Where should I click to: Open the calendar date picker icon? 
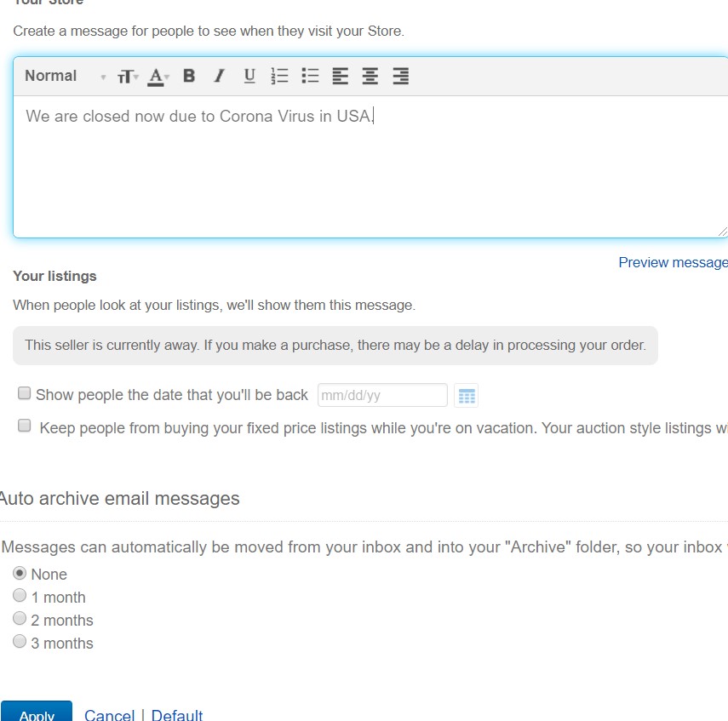click(466, 396)
